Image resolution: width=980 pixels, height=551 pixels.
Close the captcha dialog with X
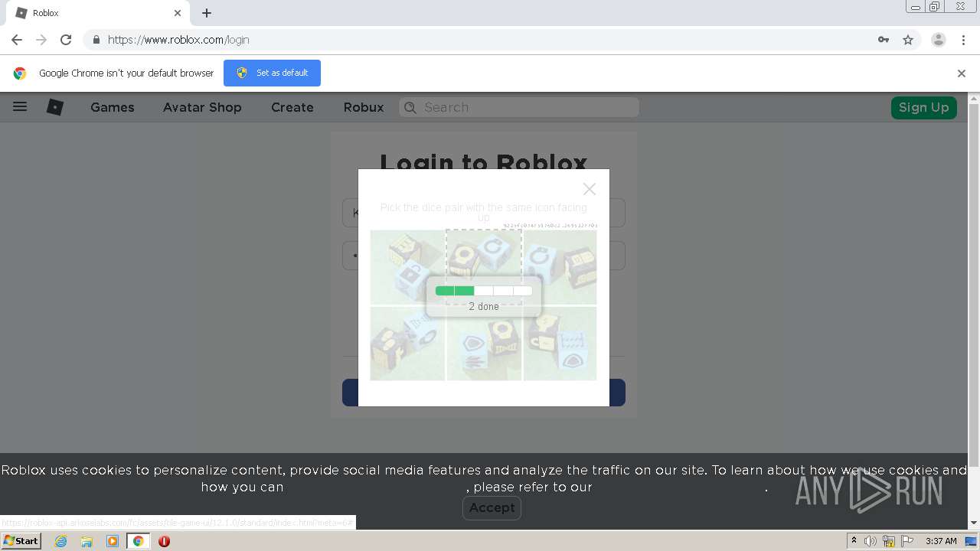point(589,189)
